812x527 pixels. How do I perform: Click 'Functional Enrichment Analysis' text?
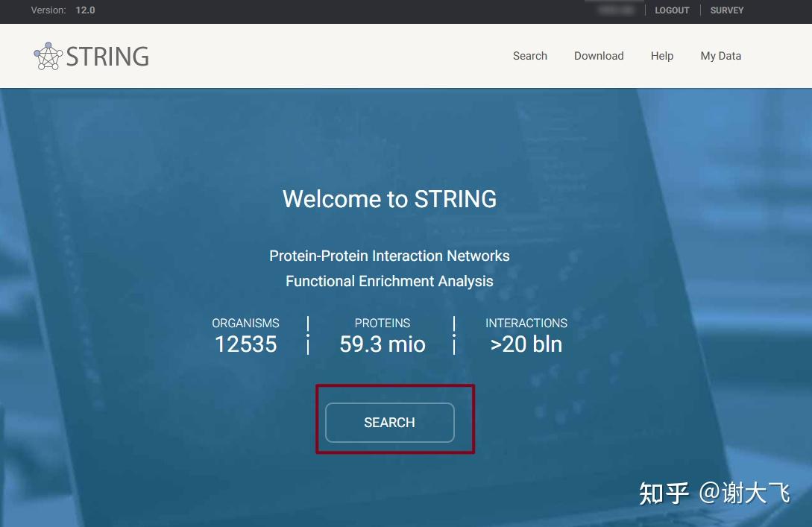(x=389, y=281)
